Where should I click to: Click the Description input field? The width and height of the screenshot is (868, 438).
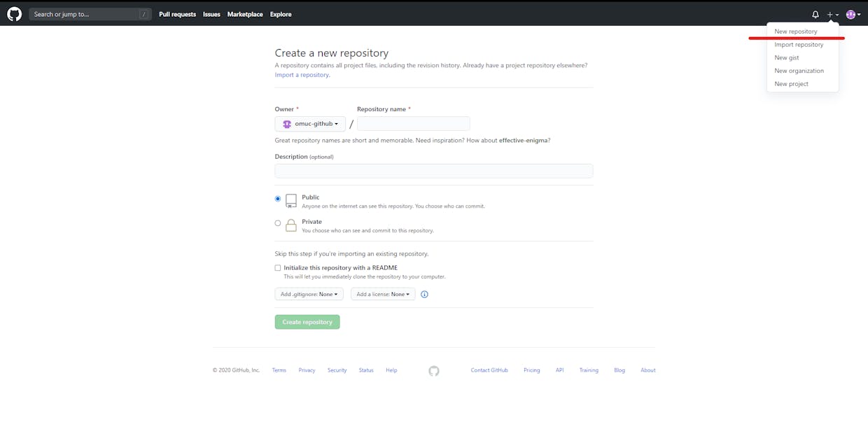coord(434,171)
